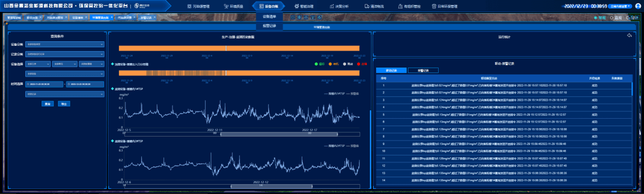Close the 设备清单 page tab
Screen dimensions: 644x194
pos(86,17)
